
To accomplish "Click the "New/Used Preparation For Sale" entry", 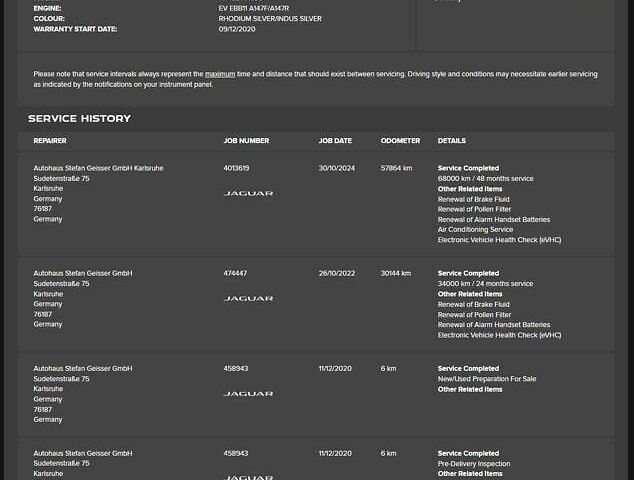I will 487,379.
